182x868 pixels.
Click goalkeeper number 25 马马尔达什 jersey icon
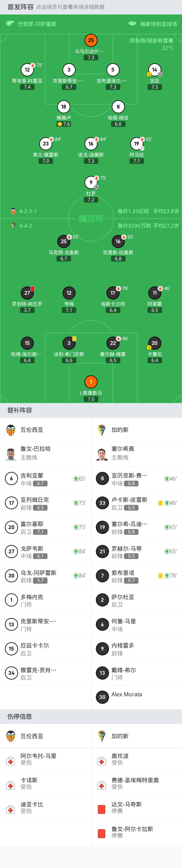(91, 41)
